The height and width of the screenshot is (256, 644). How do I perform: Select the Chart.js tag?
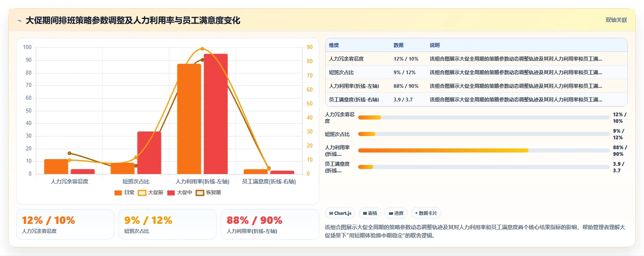click(x=340, y=213)
